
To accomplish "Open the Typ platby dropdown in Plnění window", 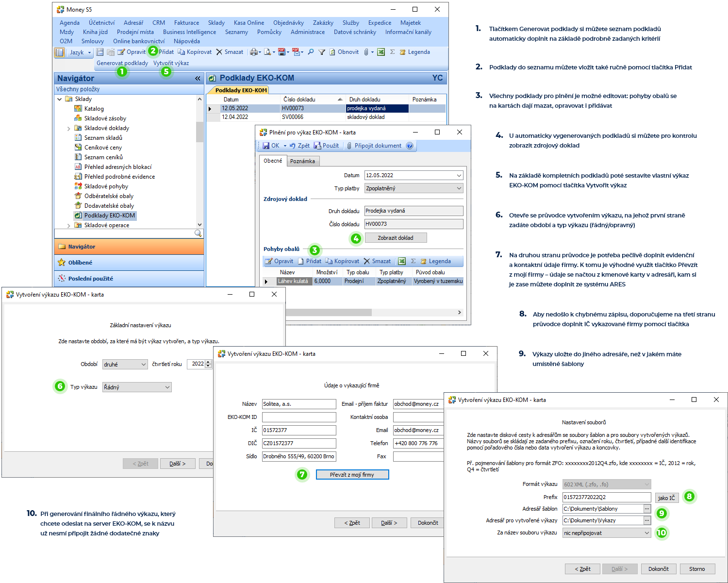I will click(459, 188).
